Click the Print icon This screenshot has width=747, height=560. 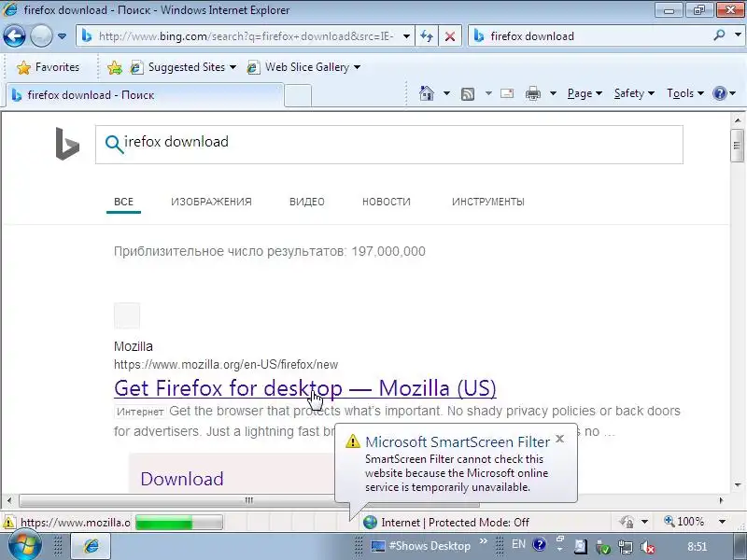pos(532,93)
